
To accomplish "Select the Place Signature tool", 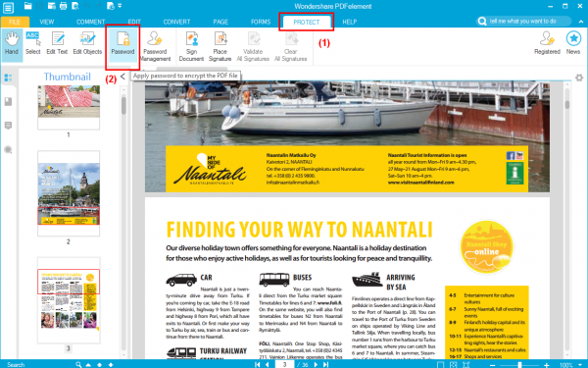I will tap(220, 46).
